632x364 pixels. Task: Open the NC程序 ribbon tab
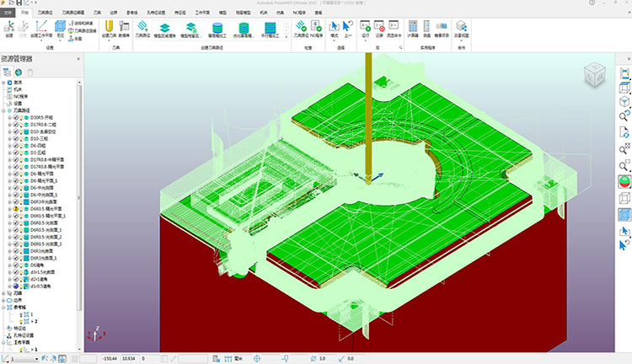click(299, 13)
